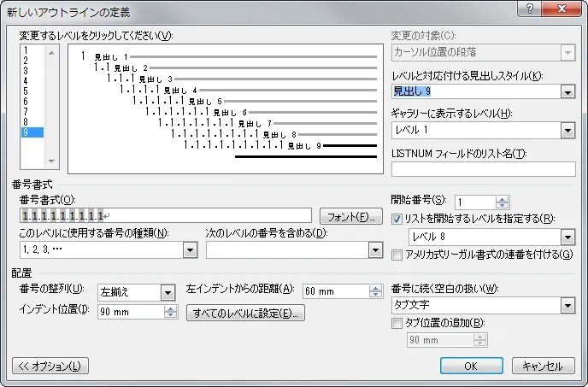Open the restart level dropdown showing レベル 8
Viewport: 588px width, 387px height.
pos(567,237)
